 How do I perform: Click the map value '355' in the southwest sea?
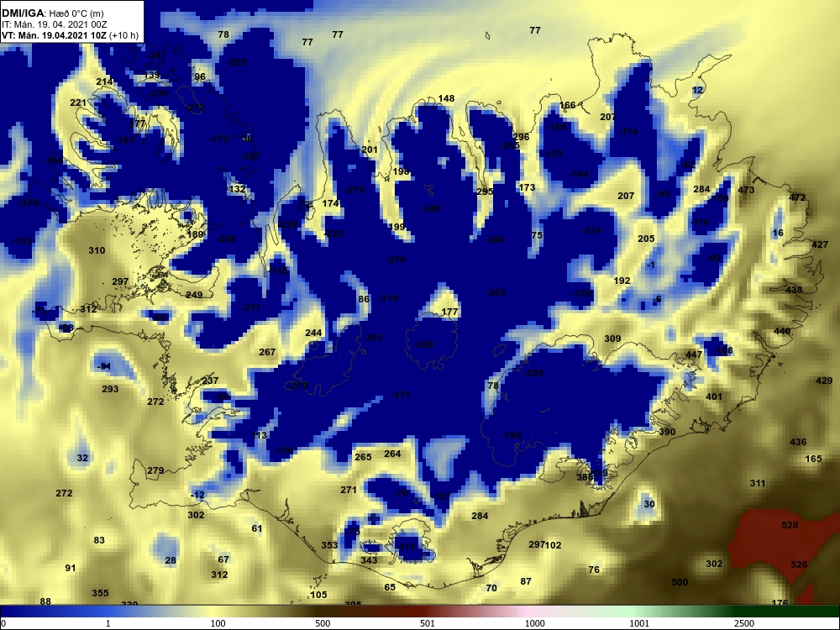[100, 593]
